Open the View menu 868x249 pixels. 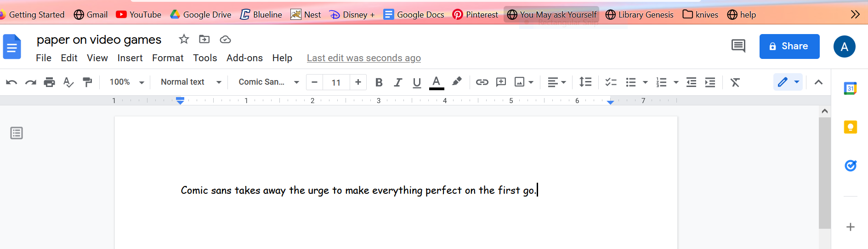pos(97,58)
